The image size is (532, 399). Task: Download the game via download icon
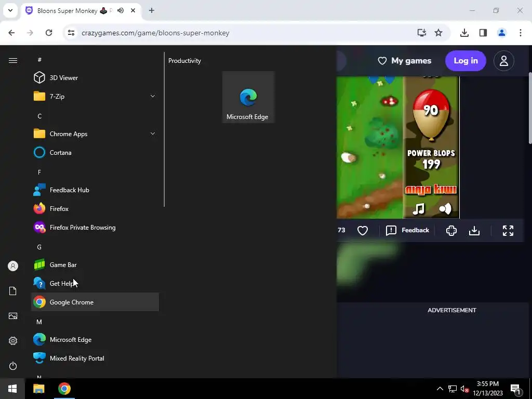coord(474,230)
